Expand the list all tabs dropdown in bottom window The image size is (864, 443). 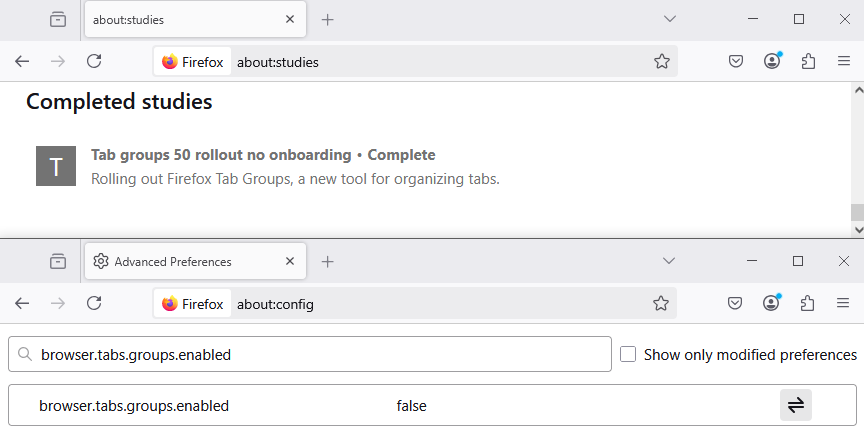pos(670,261)
